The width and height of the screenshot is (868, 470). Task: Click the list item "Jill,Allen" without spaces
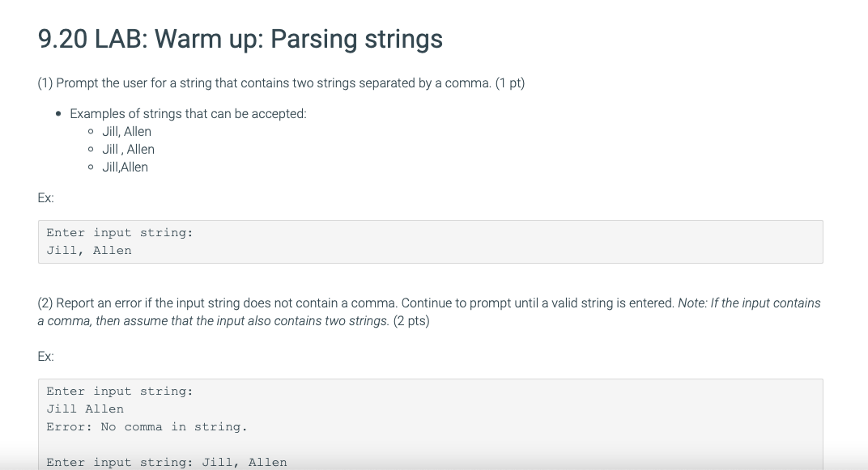[126, 167]
